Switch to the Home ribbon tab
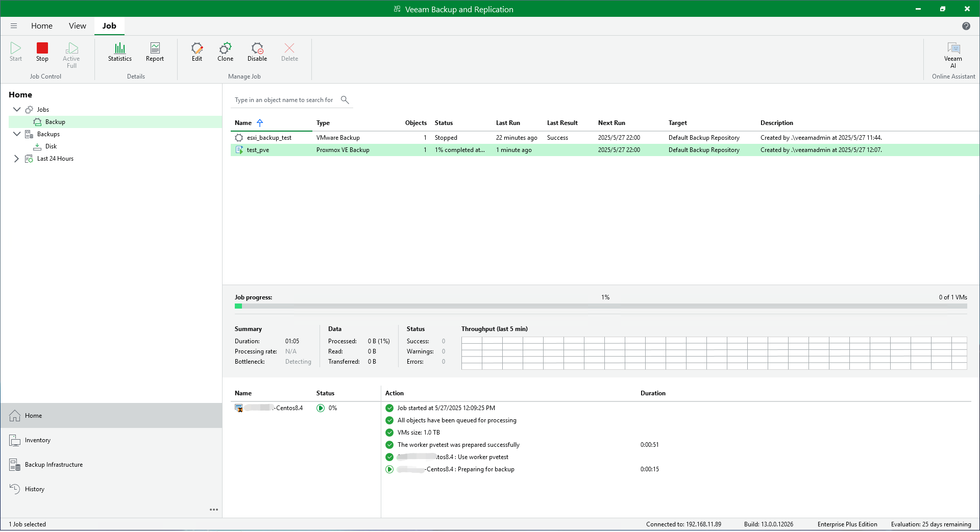 pyautogui.click(x=42, y=26)
